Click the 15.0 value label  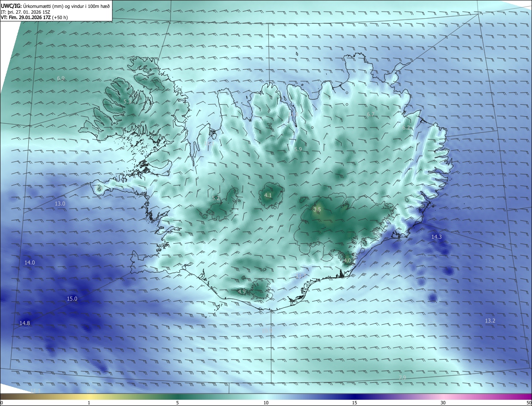(x=72, y=298)
